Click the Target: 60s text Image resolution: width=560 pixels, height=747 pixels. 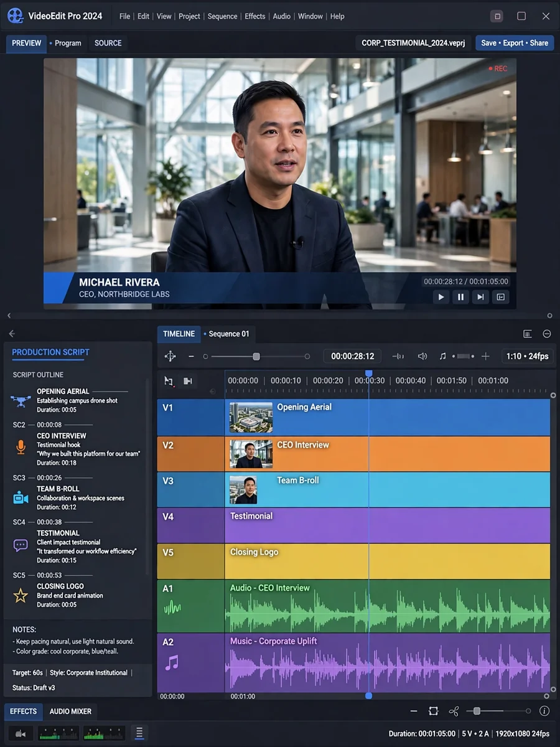tap(27, 672)
